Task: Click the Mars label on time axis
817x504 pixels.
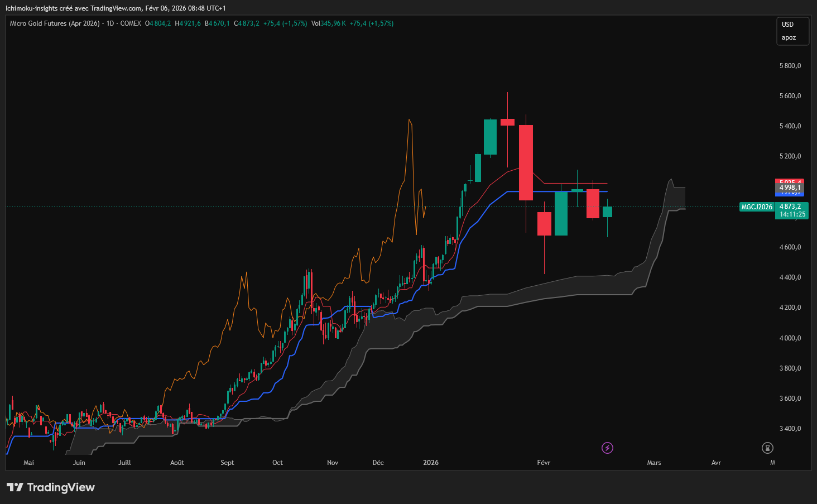Action: pyautogui.click(x=654, y=463)
